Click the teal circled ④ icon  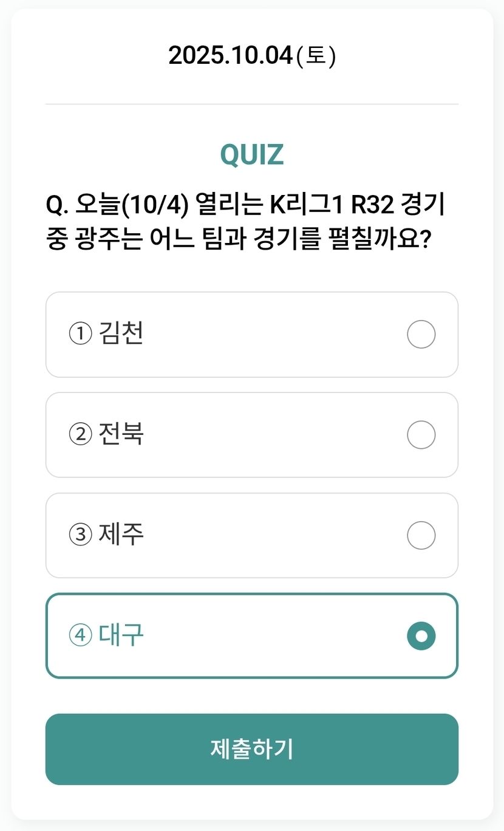(80, 636)
